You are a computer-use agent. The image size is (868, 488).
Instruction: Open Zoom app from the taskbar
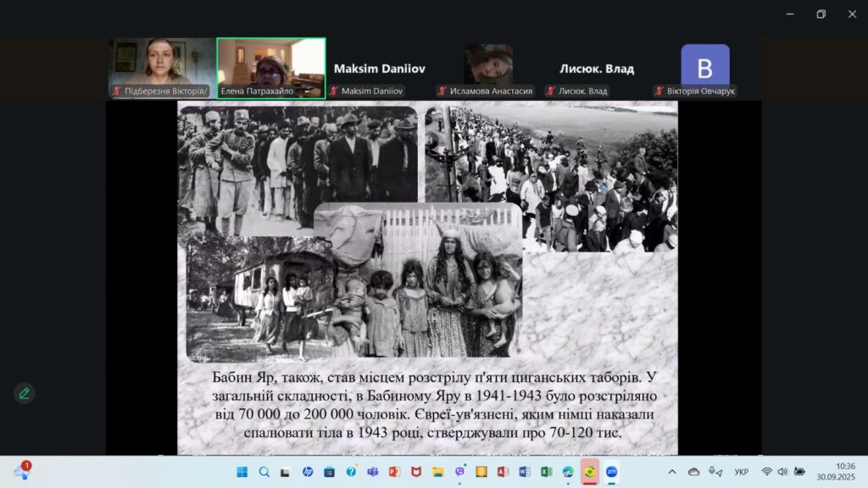(x=611, y=472)
